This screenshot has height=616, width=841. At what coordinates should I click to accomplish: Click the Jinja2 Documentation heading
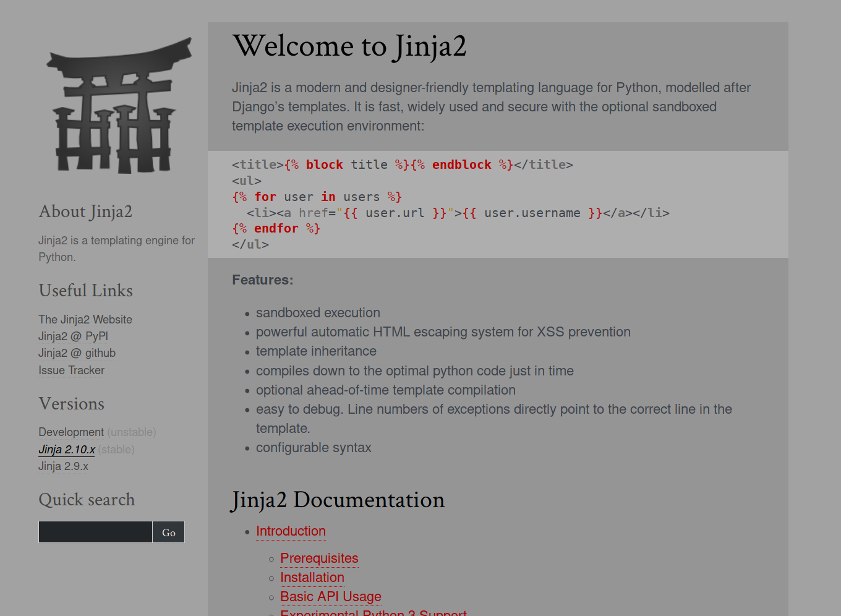pos(338,500)
